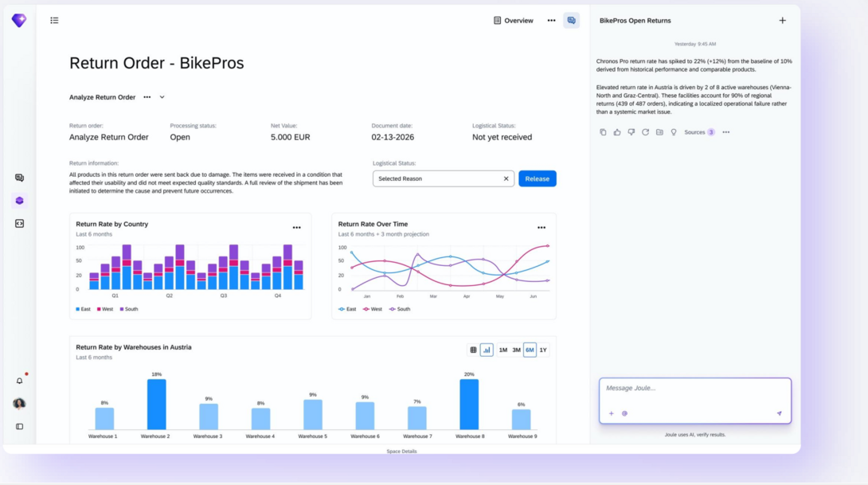Clear the Selected Reason field
This screenshot has height=485, width=868.
[506, 179]
